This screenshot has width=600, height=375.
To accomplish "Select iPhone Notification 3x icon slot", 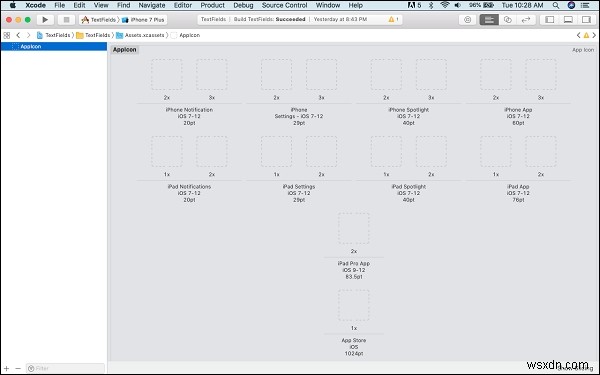I will (212, 74).
